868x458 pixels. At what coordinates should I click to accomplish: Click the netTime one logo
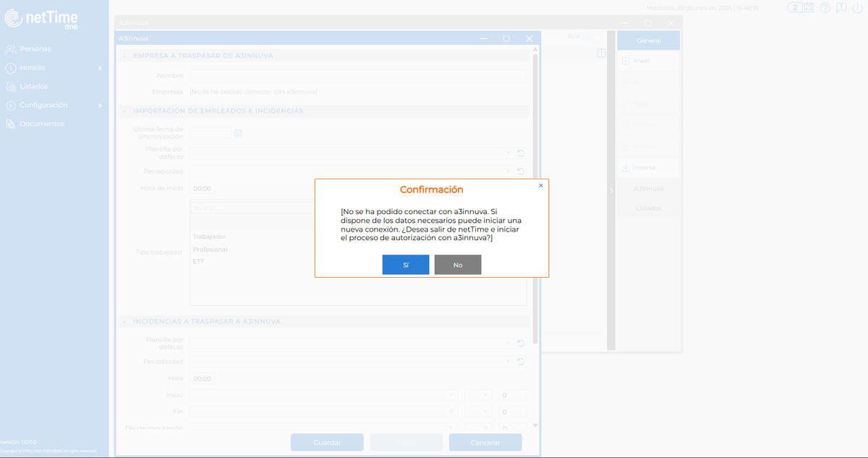tap(41, 19)
